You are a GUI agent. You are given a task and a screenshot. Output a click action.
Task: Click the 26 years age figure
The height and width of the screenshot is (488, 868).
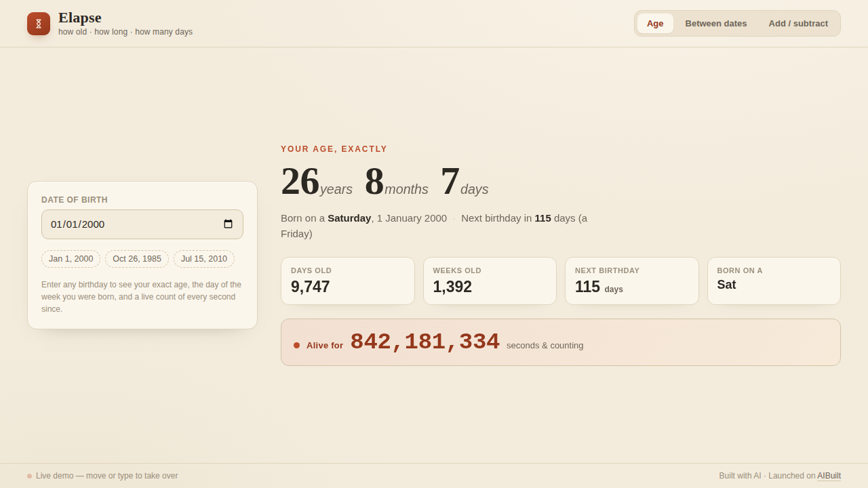(x=317, y=182)
